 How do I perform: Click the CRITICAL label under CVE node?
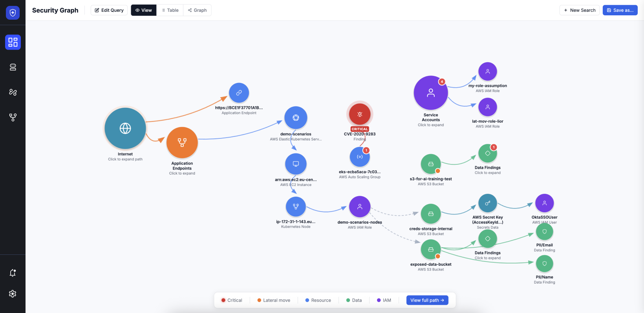[x=360, y=129]
